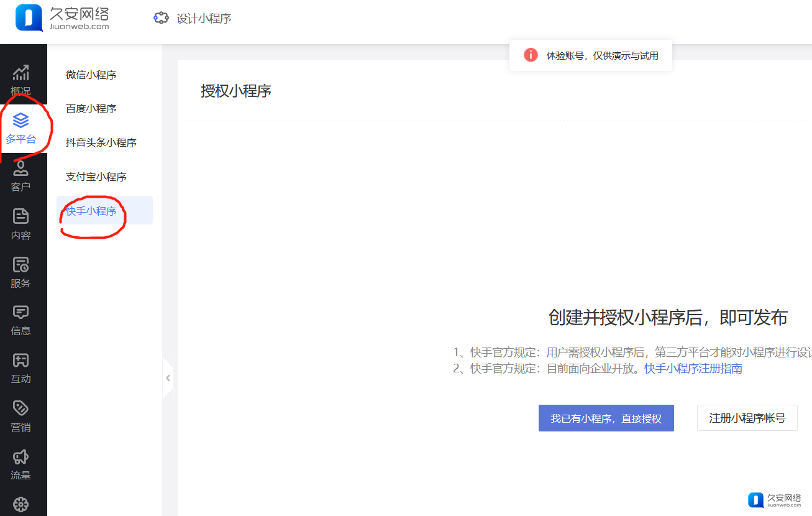
Task: Click the 授权小程序 page heading
Action: pos(236,91)
